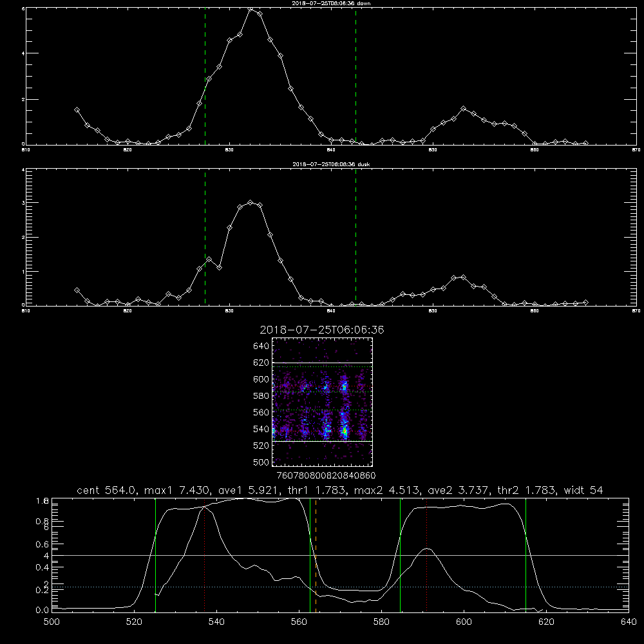Click the second red dotted line in bottom plot
Image resolution: width=644 pixels, height=644 pixels.
[x=427, y=555]
